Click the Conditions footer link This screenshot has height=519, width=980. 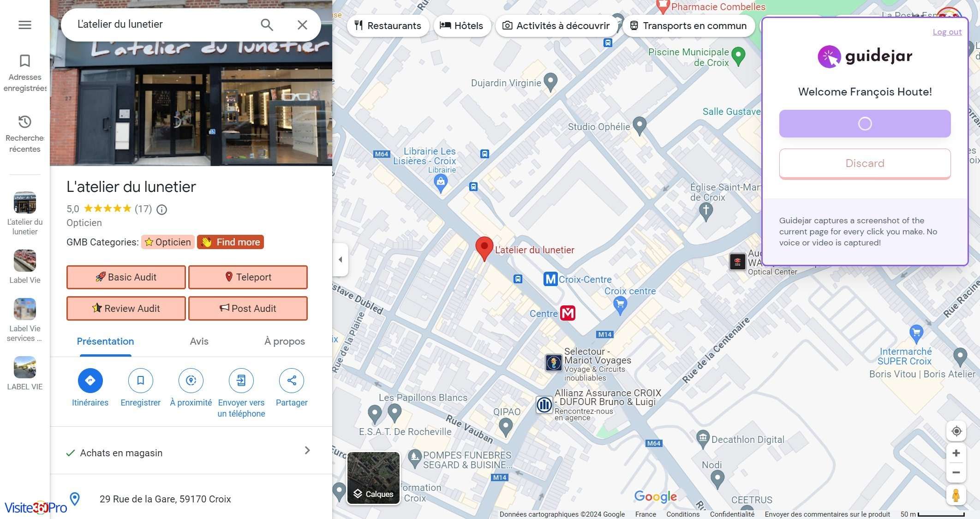pyautogui.click(x=683, y=514)
